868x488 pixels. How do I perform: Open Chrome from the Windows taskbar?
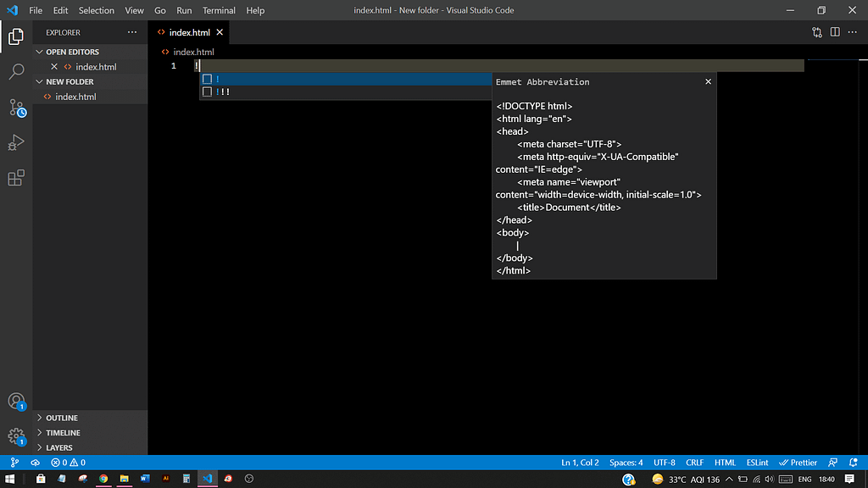coord(103,479)
